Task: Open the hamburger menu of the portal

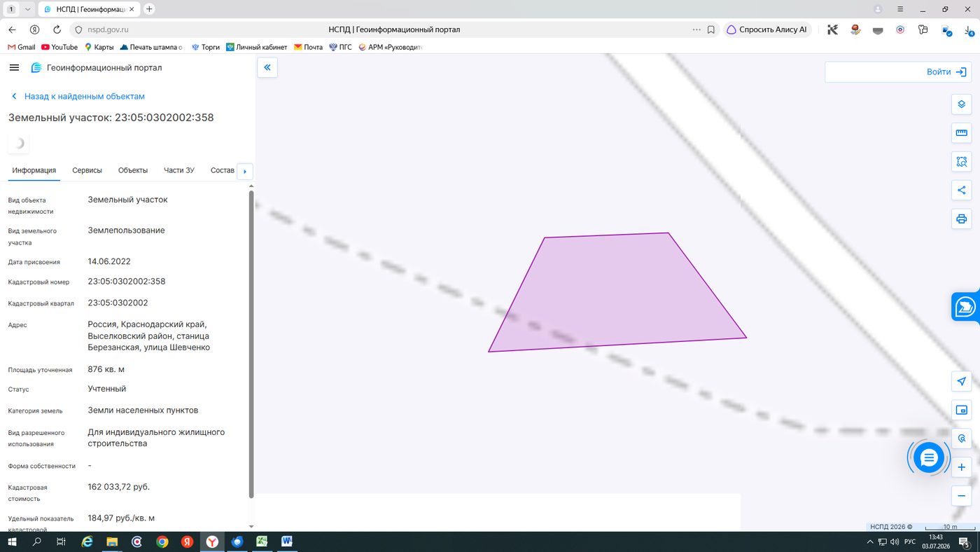Action: 14,68
